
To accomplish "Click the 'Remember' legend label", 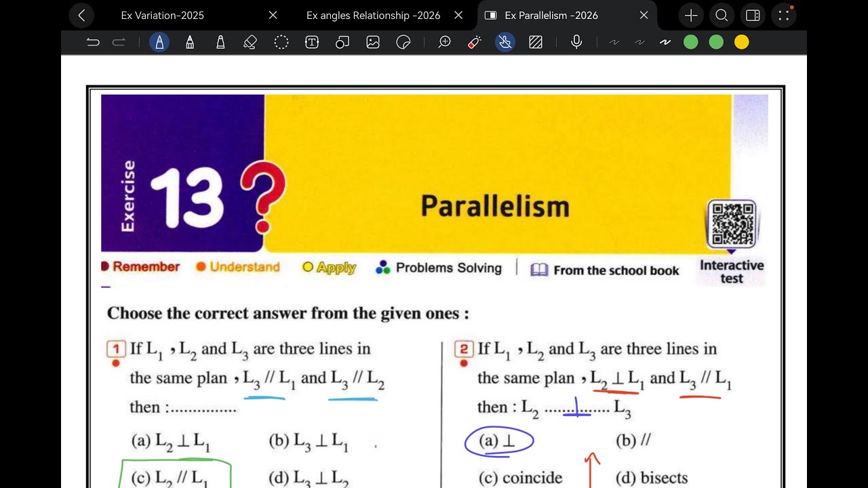I will 146,267.
